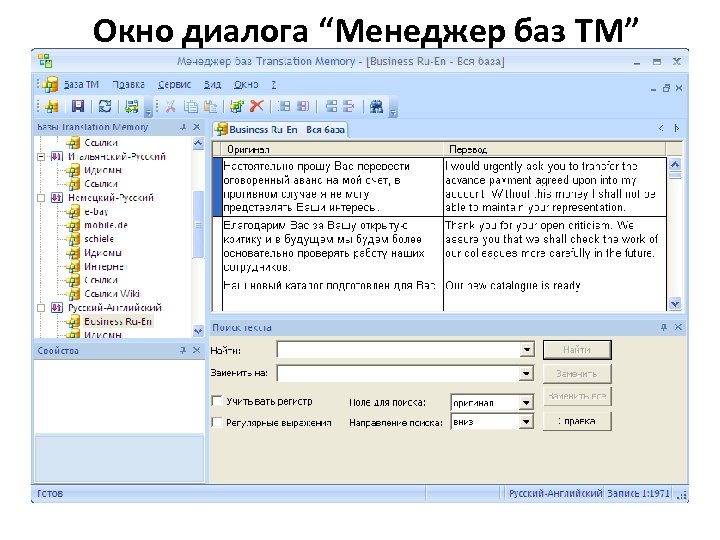Select the e-bay tree item
The height and width of the screenshot is (540, 720).
96,212
